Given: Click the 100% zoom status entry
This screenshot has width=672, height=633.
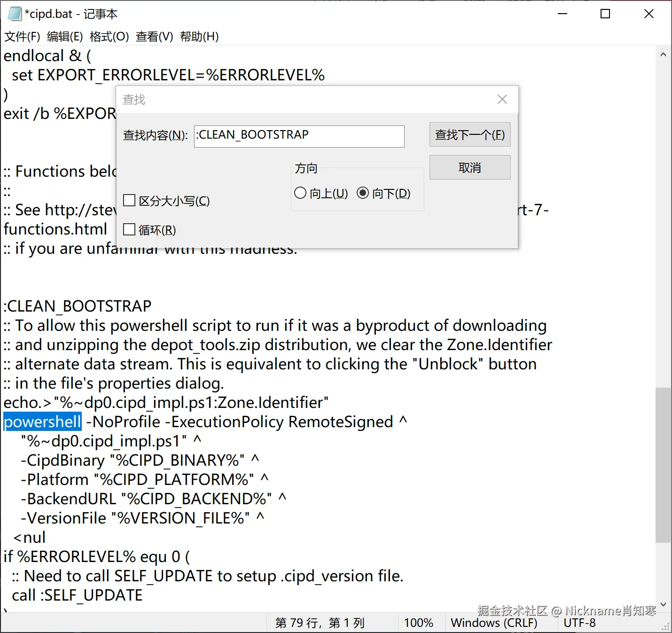Looking at the screenshot, I should pos(418,623).
